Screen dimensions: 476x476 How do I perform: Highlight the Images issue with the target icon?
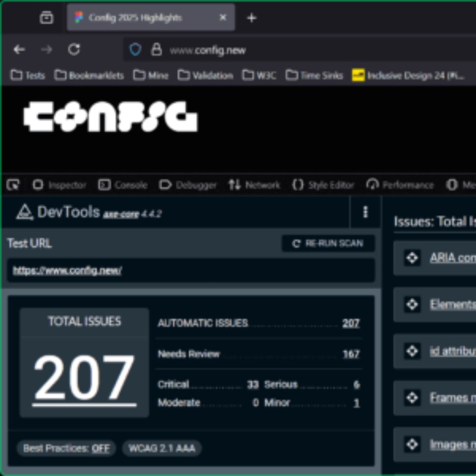pos(412,445)
